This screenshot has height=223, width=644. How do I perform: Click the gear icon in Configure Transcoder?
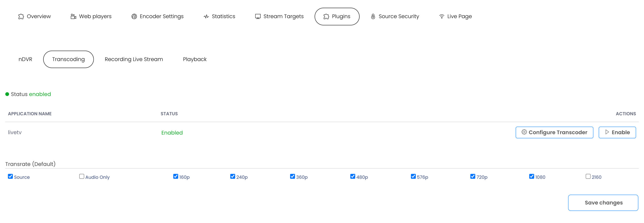[x=524, y=132]
